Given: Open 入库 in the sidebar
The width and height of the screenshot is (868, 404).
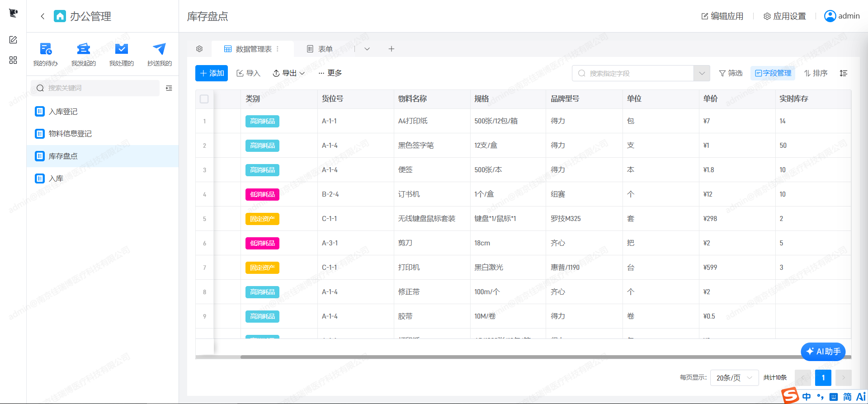Looking at the screenshot, I should pos(103,179).
